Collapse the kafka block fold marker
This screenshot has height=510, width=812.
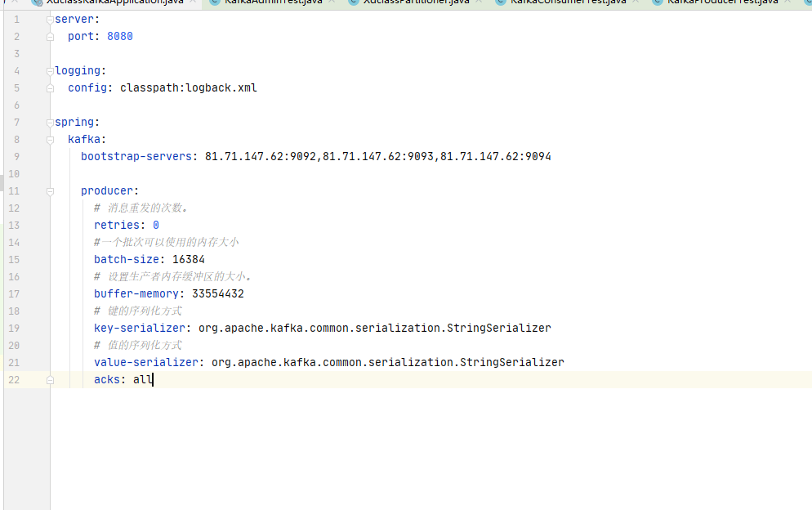[50, 140]
